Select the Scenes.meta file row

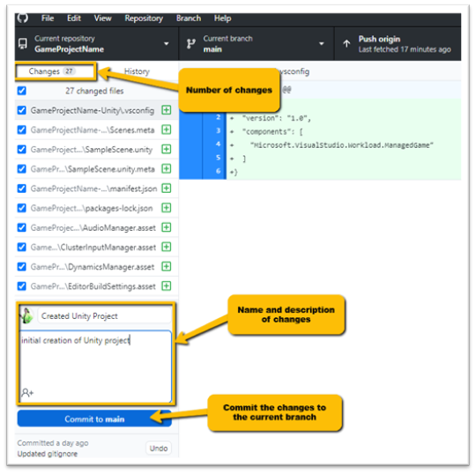click(97, 130)
